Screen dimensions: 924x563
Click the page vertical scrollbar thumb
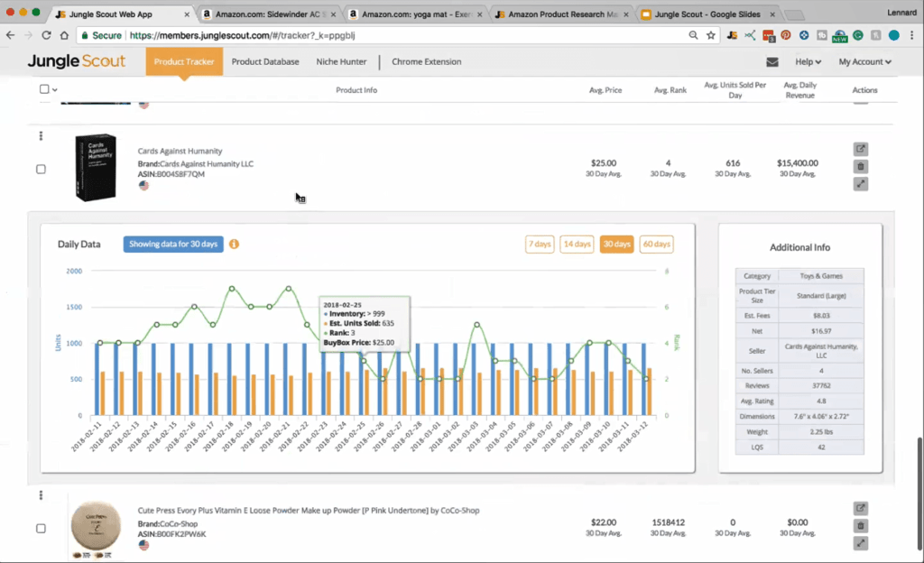click(x=919, y=494)
